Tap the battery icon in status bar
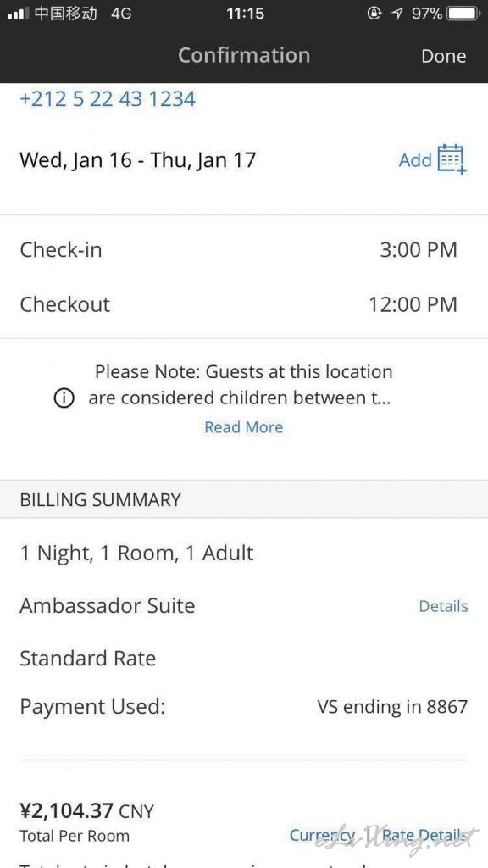This screenshot has width=488, height=868. 463,14
